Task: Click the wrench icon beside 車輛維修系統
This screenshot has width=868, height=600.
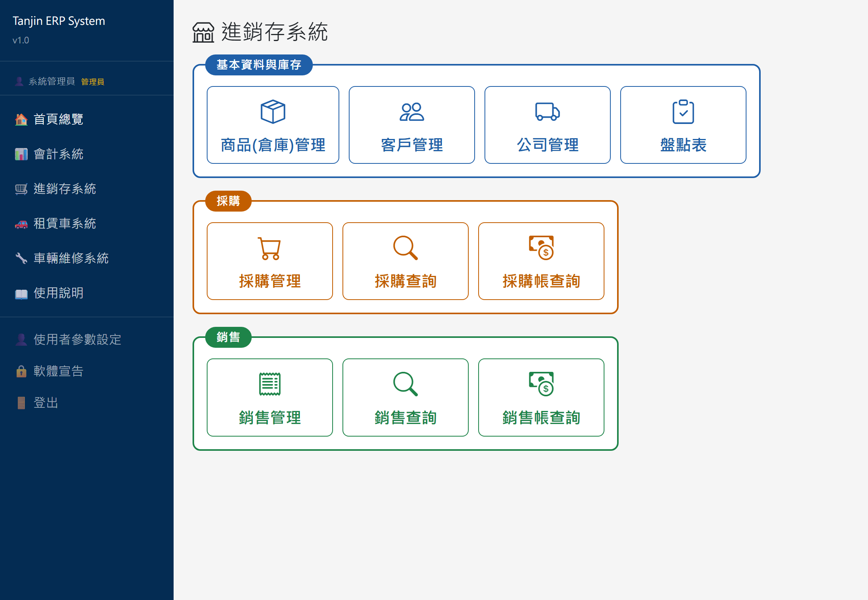Action: [x=21, y=258]
